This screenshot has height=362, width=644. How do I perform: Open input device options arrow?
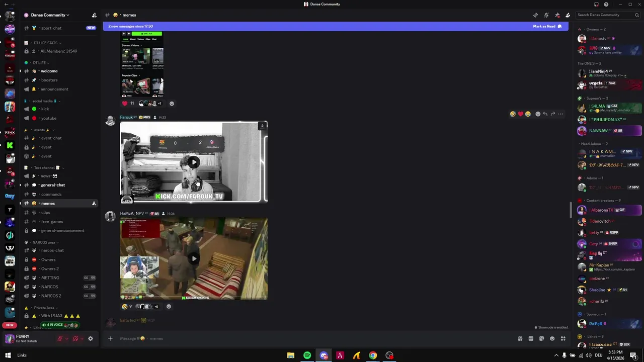point(66,339)
